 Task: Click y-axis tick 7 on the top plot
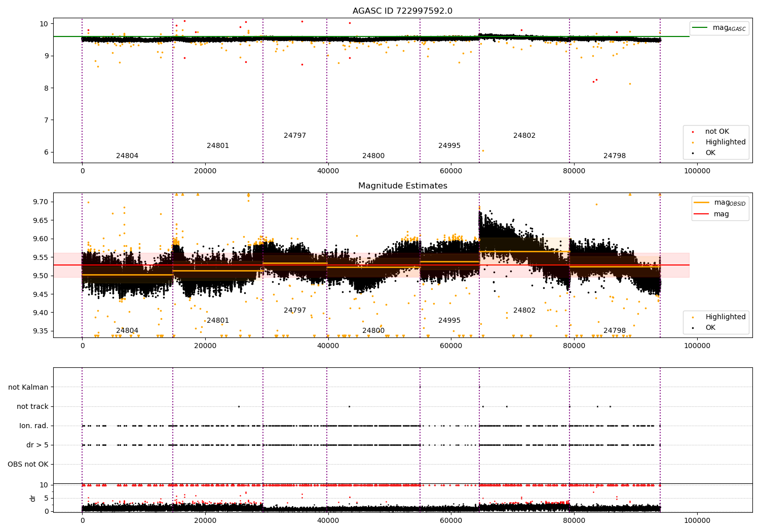tap(45, 120)
